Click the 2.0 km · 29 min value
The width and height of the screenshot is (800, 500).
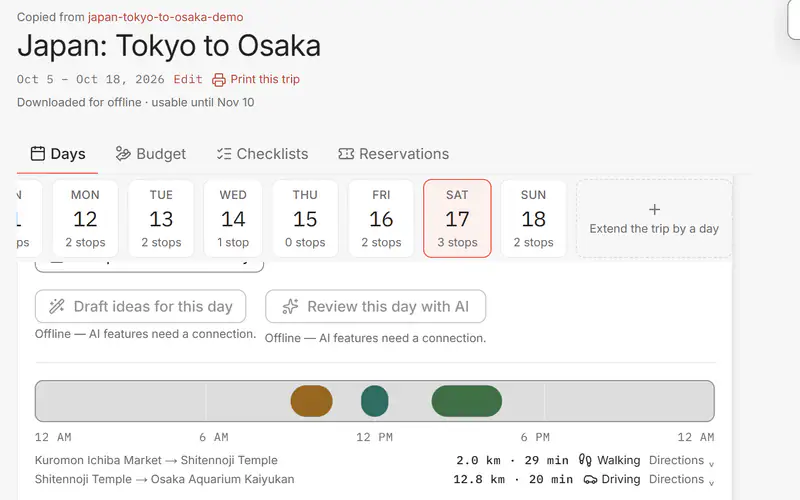tap(512, 460)
